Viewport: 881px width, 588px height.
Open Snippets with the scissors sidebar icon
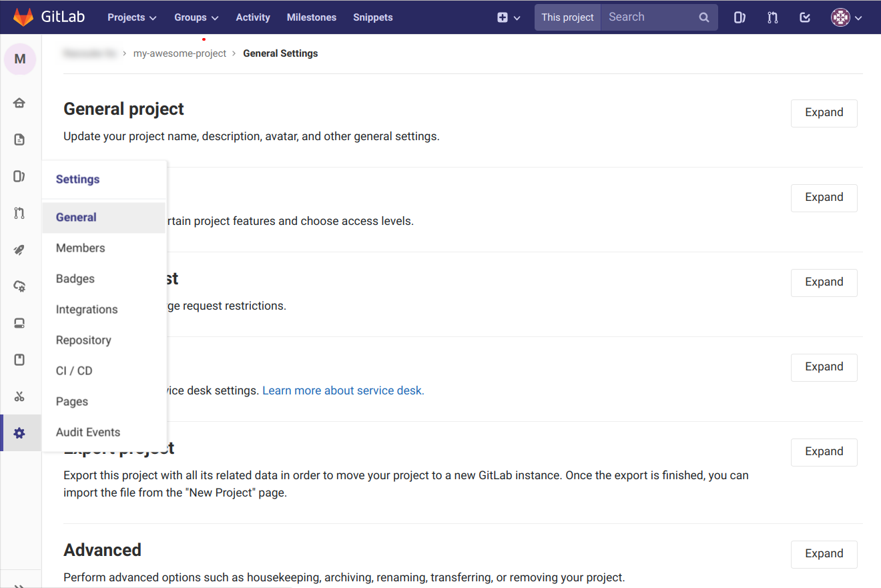coord(20,396)
